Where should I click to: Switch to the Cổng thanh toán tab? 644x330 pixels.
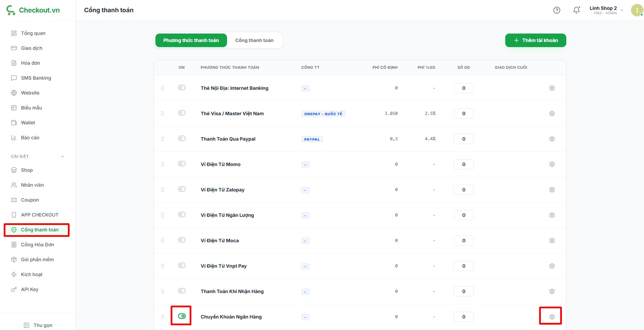254,40
